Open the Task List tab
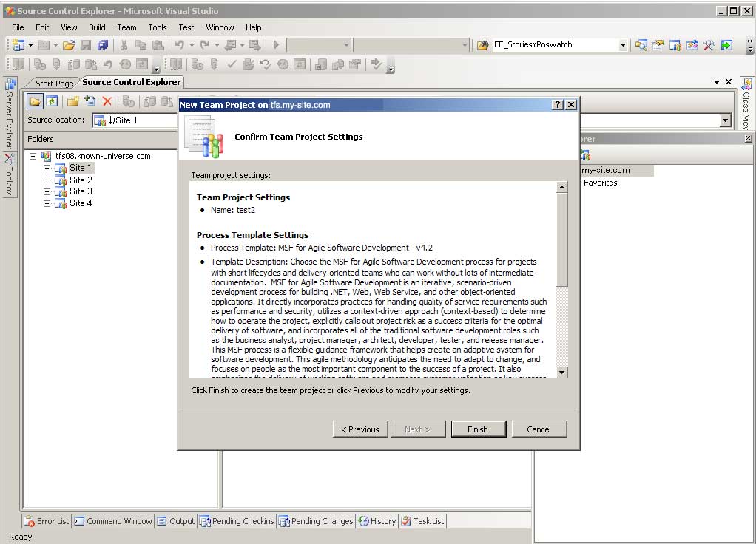Image resolution: width=756 pixels, height=544 pixels. point(423,521)
